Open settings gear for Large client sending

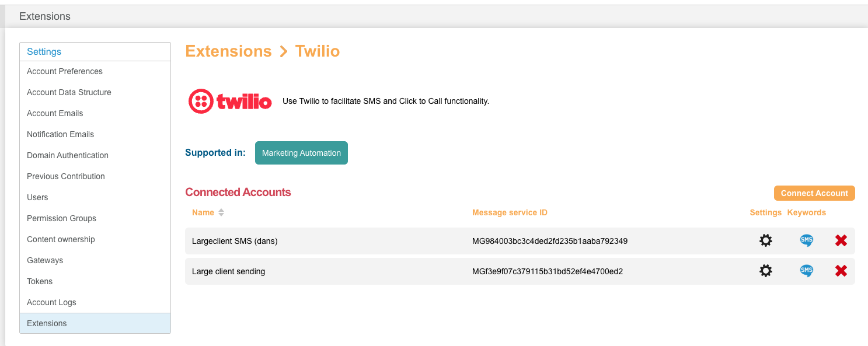tap(765, 271)
